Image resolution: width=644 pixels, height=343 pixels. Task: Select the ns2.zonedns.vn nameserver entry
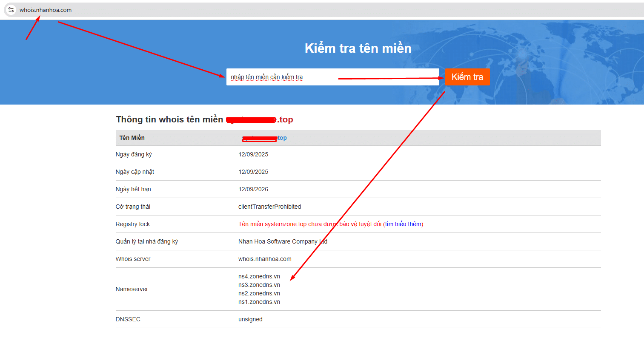(x=259, y=293)
